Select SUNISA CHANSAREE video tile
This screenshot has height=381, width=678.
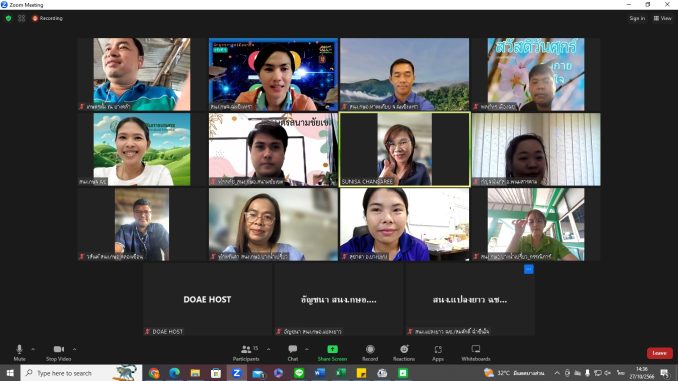click(404, 149)
